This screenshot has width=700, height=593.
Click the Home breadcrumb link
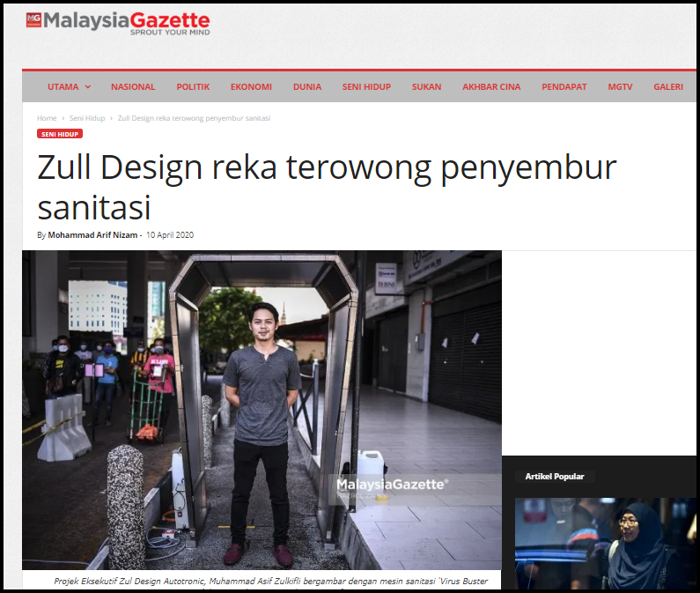tap(47, 118)
